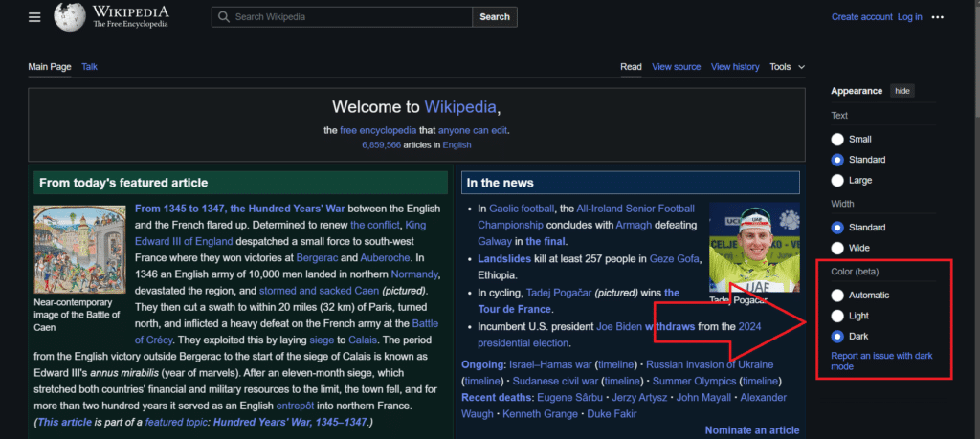Viewport: 980px width, 439px height.
Task: Open the Duke Fakir link
Action: click(x=612, y=414)
